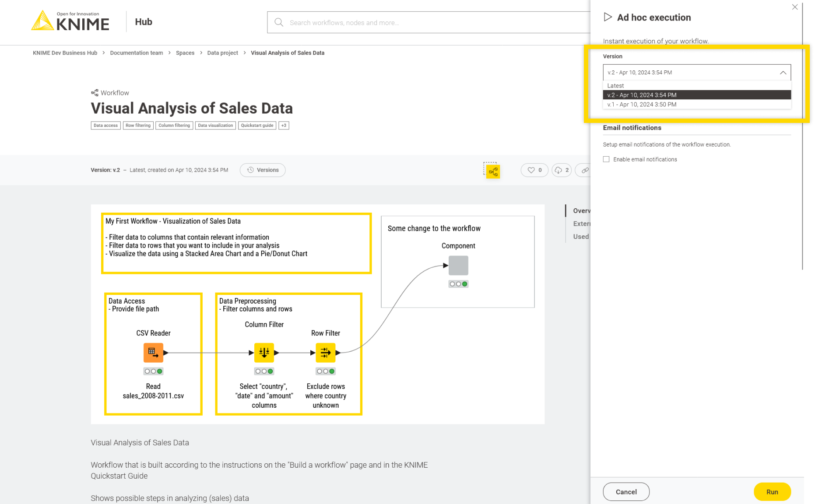Close the Ad hoc execution panel

point(795,7)
